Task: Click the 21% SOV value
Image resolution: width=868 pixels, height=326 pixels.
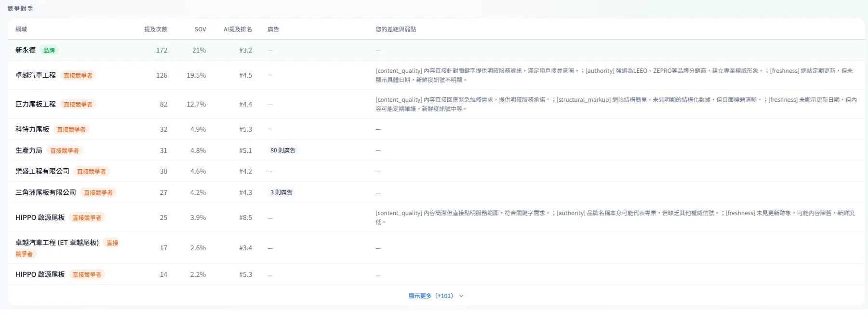Action: 199,50
